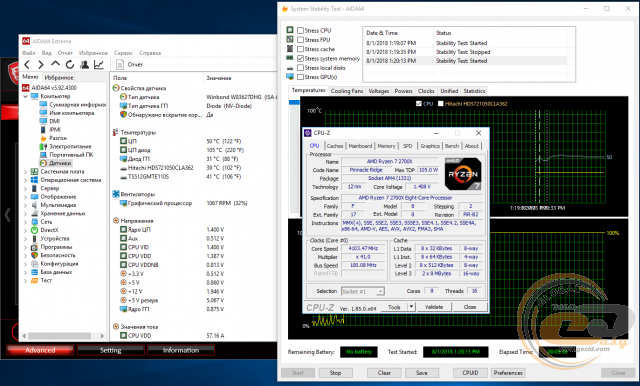This screenshot has height=386, width=640.
Task: Select the 8/1/2018 1:20:13 PM log row
Action: [x=465, y=61]
